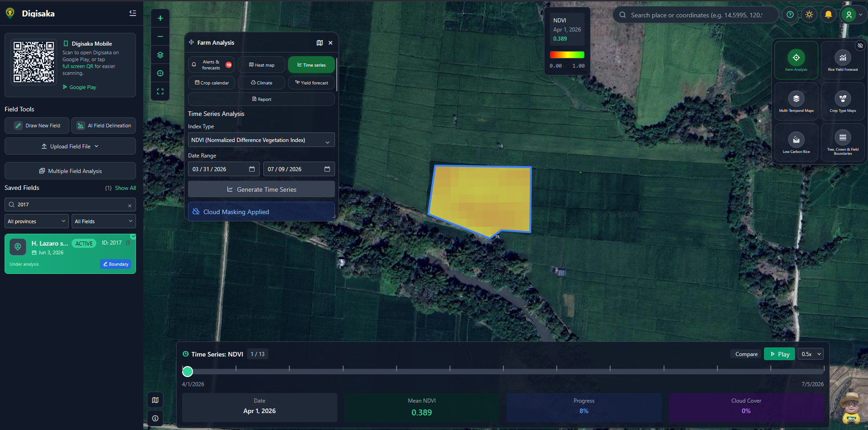Screen dimensions: 868x430
Task: Click the saved fields search box
Action: pyautogui.click(x=70, y=205)
